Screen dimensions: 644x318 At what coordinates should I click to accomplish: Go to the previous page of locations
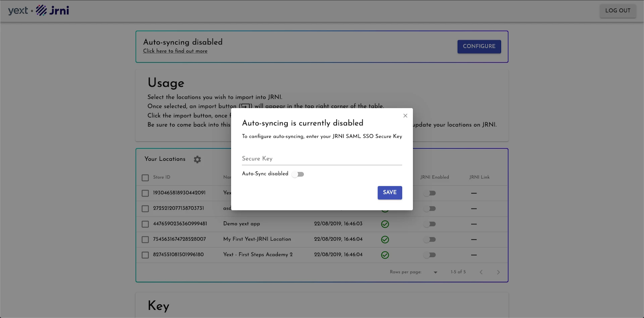(x=481, y=272)
